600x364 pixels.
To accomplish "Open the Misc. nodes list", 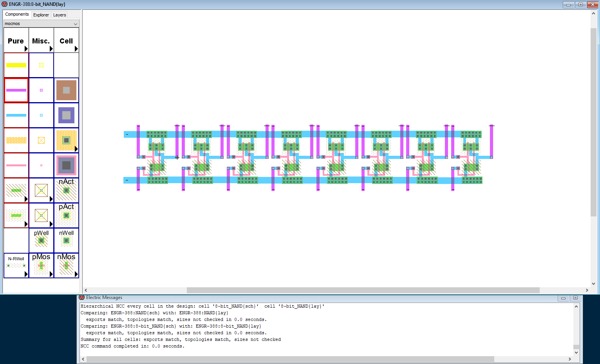I will 41,40.
